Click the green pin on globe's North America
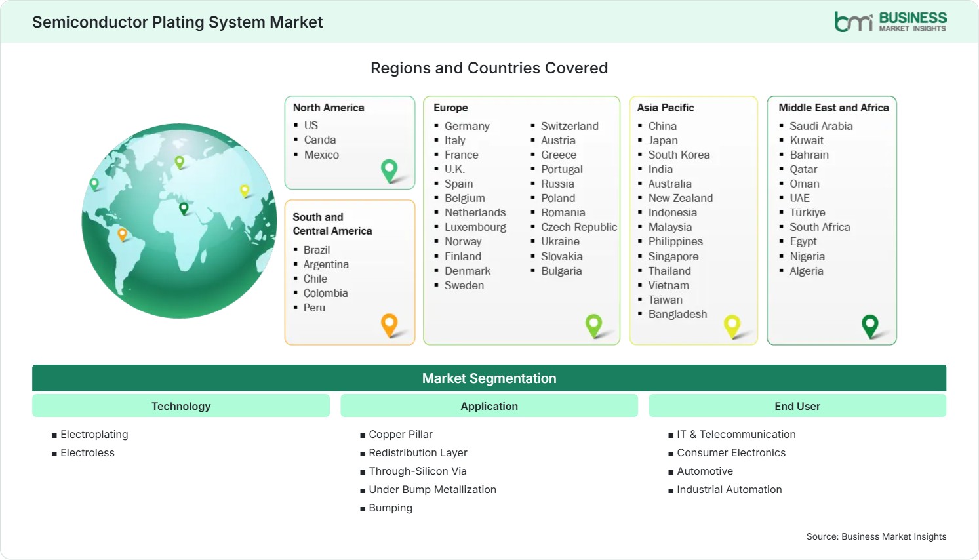Viewport: 979px width, 560px height. point(94,184)
